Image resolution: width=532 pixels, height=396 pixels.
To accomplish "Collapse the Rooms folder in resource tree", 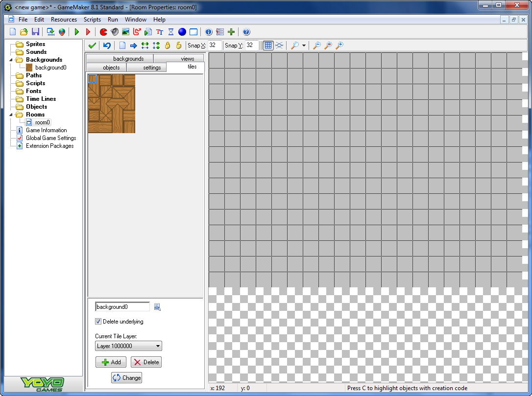I will tap(11, 115).
